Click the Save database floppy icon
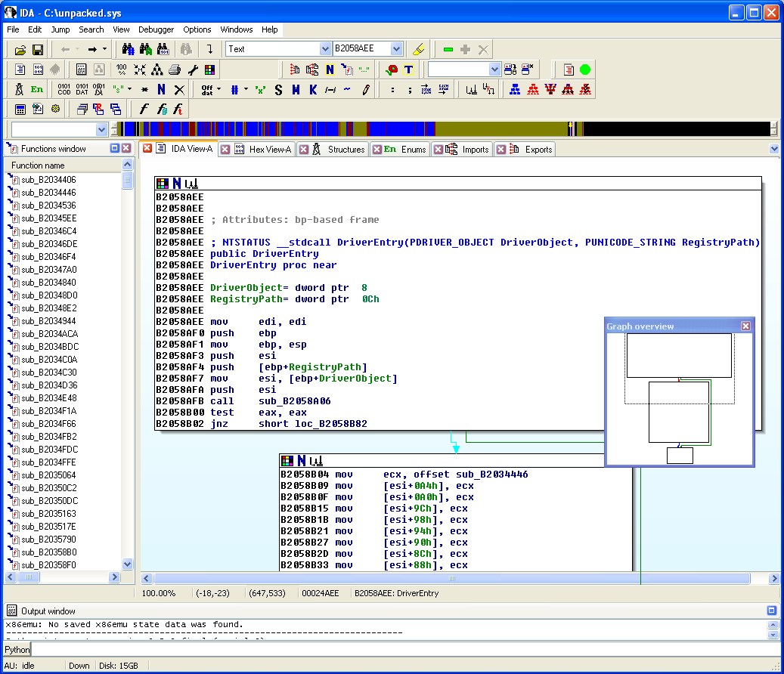 pos(37,50)
